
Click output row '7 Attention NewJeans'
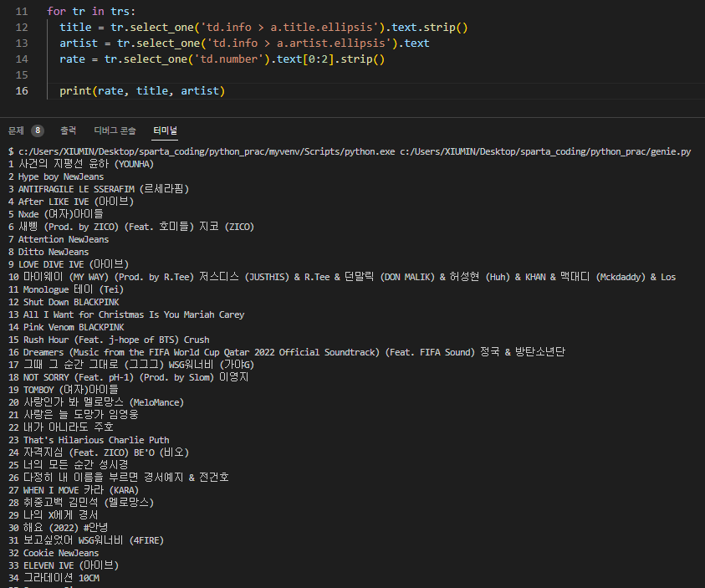59,239
